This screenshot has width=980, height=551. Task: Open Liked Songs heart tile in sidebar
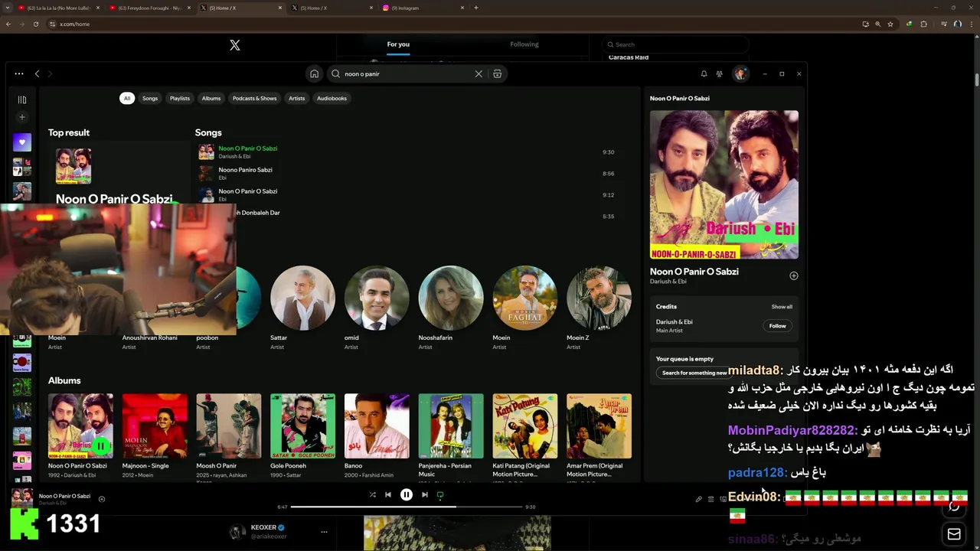[22, 142]
